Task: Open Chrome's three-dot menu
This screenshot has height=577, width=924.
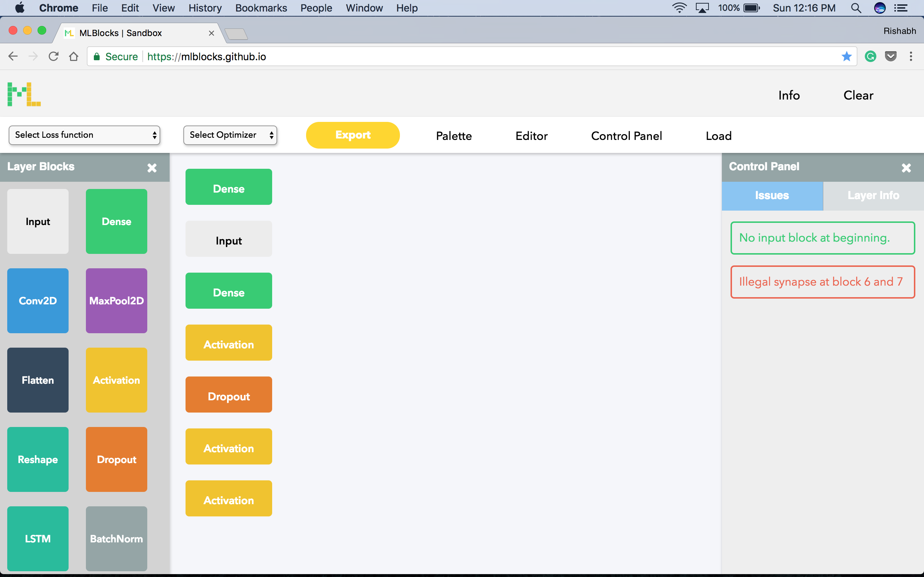Action: [x=911, y=57]
